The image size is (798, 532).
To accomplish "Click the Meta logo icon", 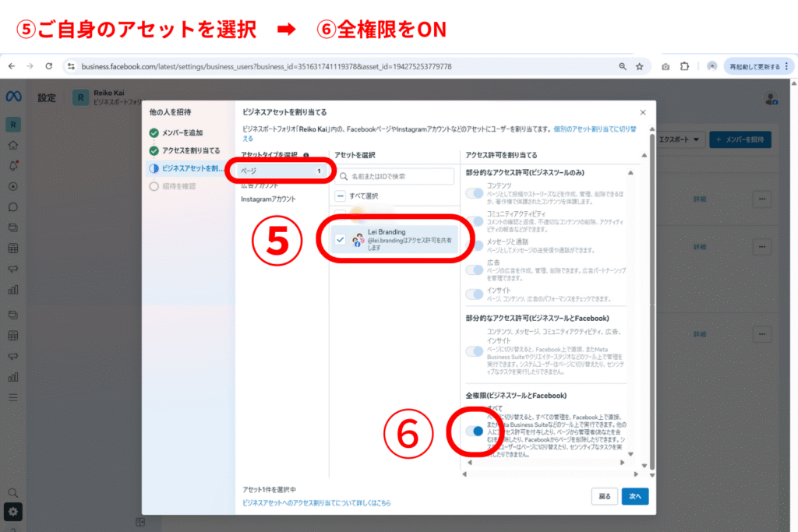I will (x=12, y=96).
